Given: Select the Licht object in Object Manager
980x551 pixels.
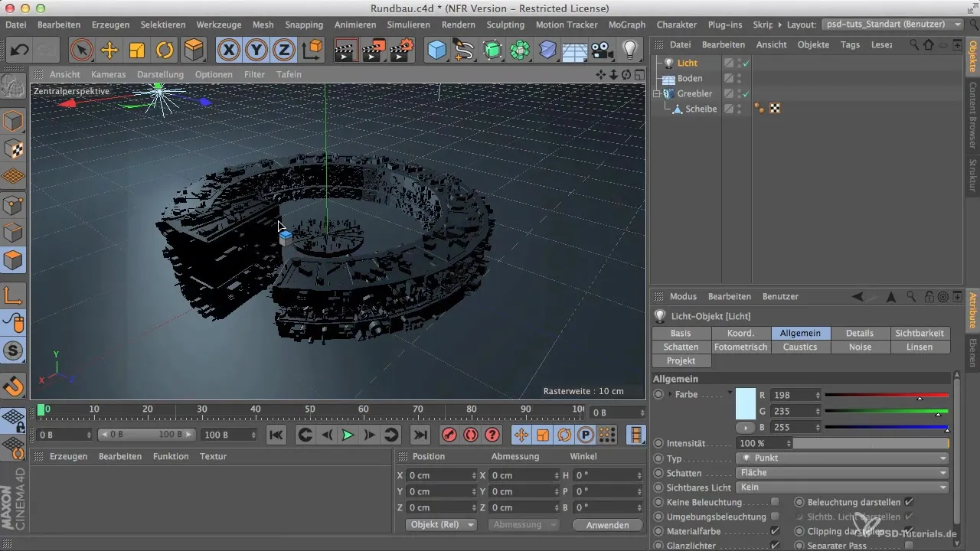Looking at the screenshot, I should click(x=688, y=63).
